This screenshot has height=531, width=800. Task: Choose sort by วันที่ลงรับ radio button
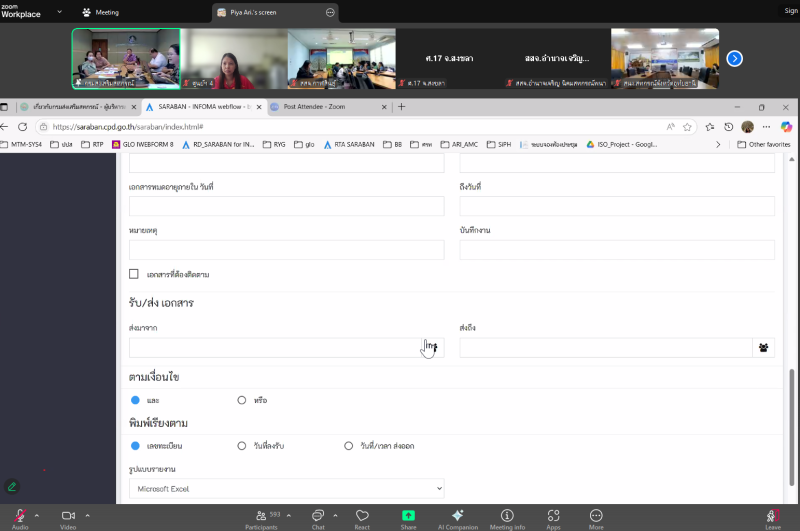[242, 445]
